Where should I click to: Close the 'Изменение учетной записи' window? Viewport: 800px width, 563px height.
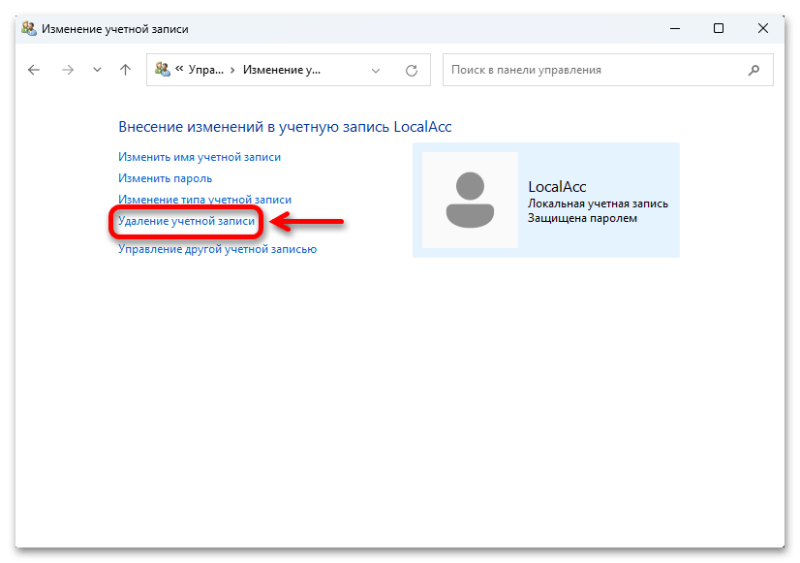(763, 29)
